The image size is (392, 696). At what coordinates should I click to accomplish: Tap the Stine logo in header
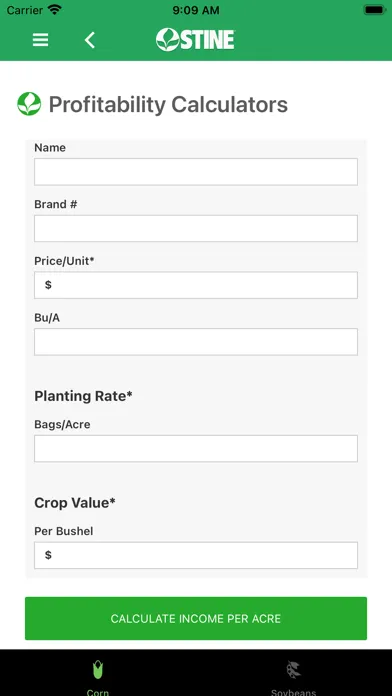195,40
